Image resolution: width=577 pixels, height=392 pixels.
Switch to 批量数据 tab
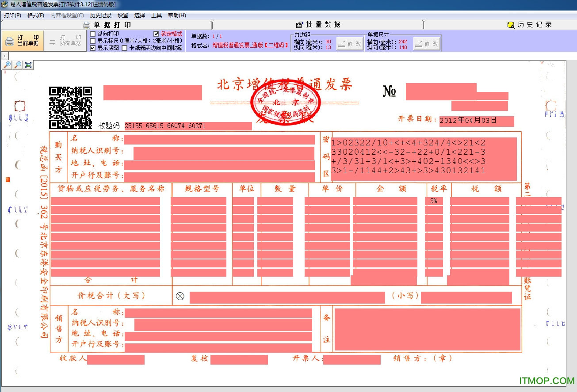(x=318, y=25)
